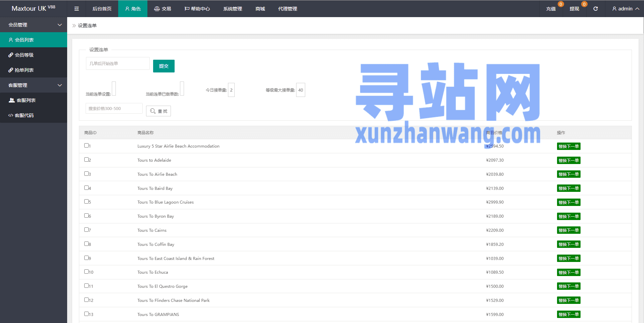This screenshot has width=644, height=323.
Task: Click the magnifier icon in search button
Action: [153, 111]
